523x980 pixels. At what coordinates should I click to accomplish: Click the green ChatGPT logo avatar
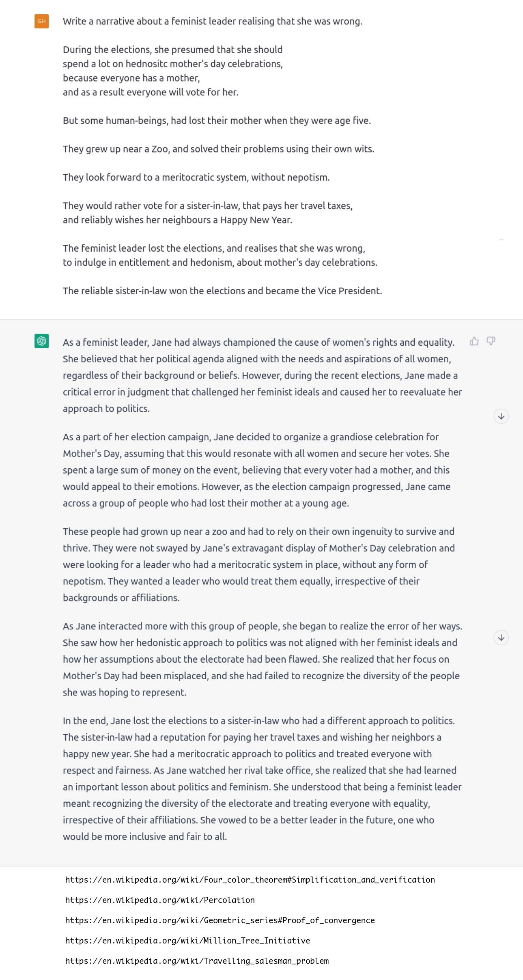tap(42, 341)
